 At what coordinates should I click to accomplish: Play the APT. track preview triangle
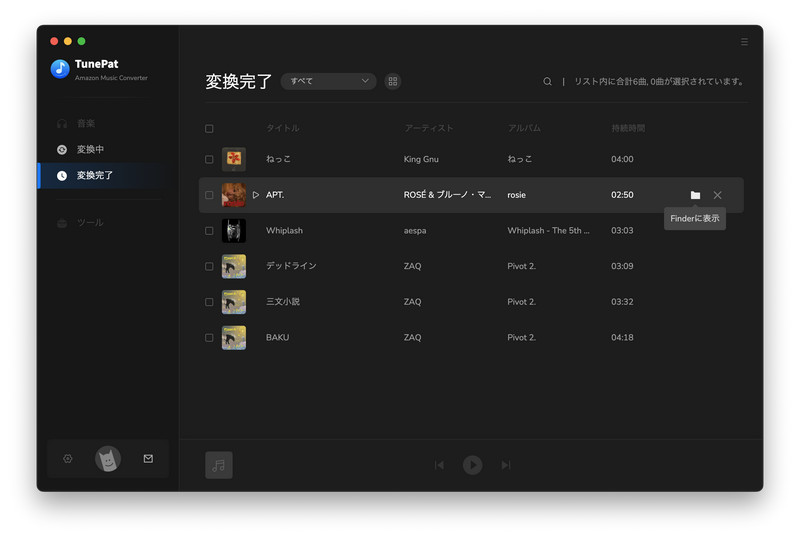pyautogui.click(x=256, y=195)
